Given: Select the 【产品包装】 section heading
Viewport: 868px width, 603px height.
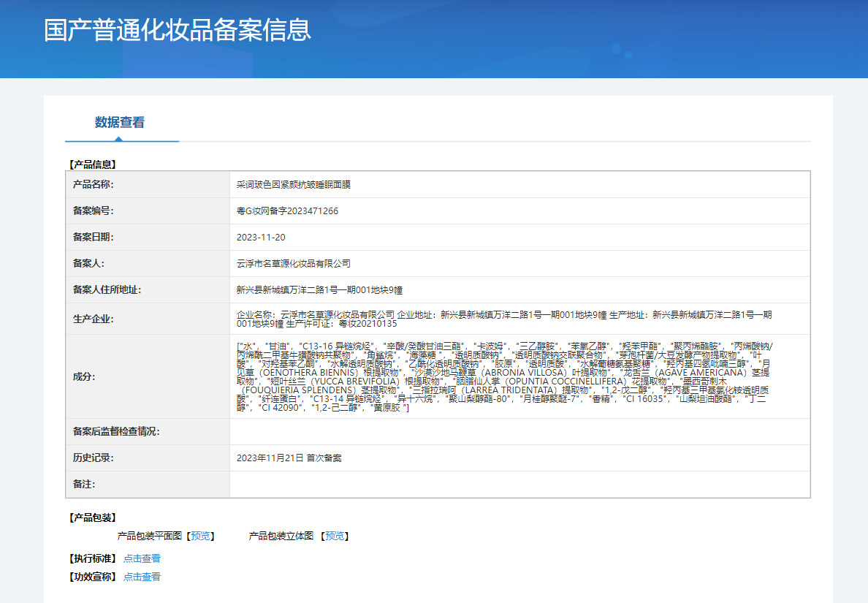Looking at the screenshot, I should 93,517.
